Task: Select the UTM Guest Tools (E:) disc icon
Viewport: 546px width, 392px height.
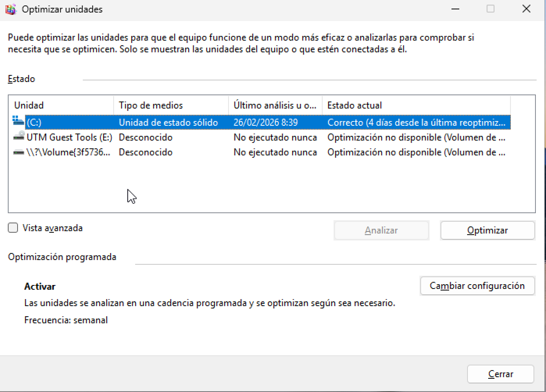Action: pos(19,137)
